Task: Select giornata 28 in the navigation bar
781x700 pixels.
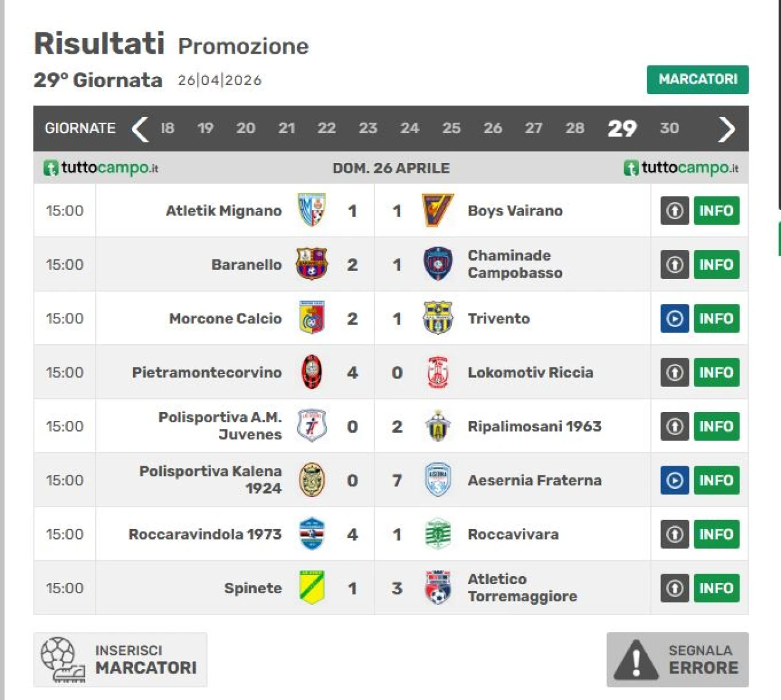Action: [x=575, y=128]
